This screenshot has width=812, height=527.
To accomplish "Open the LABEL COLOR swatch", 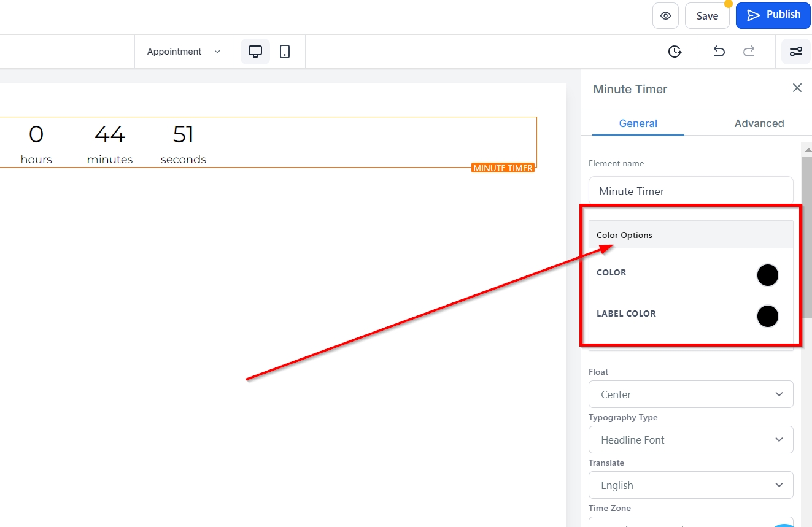I will point(767,316).
